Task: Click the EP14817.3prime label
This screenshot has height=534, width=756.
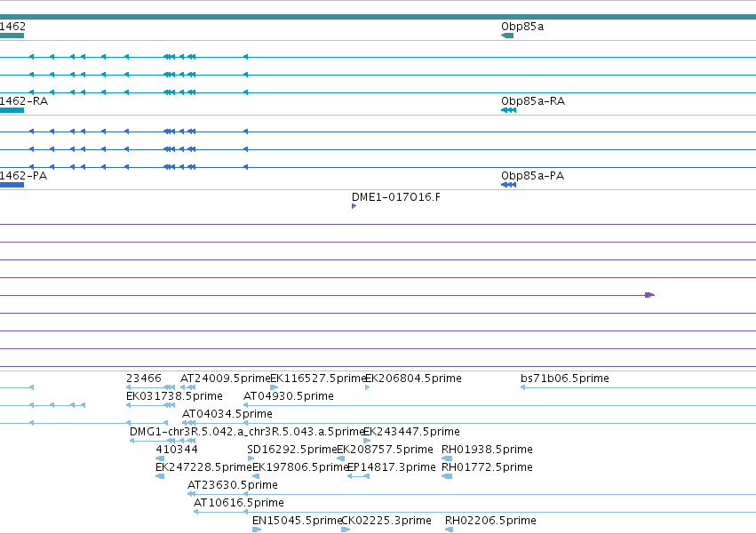Action: (392, 468)
